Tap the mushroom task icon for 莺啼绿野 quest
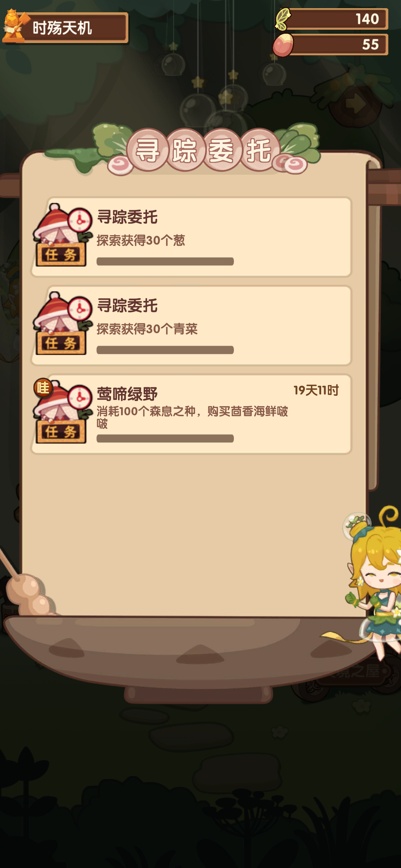The height and width of the screenshot is (868, 401). (62, 412)
